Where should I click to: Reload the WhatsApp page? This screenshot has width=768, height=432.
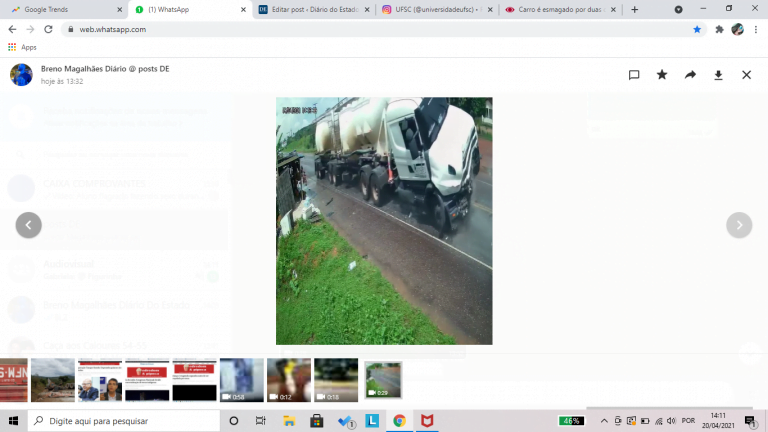pyautogui.click(x=48, y=29)
